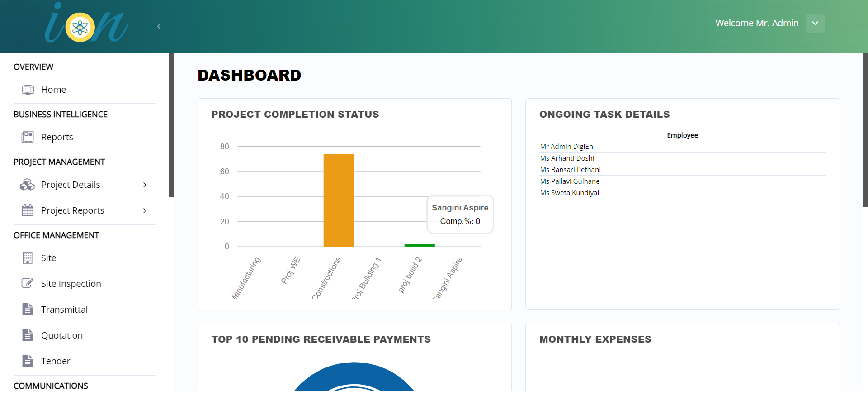Click the Project Details blocks icon
868x396 pixels.
click(x=27, y=185)
